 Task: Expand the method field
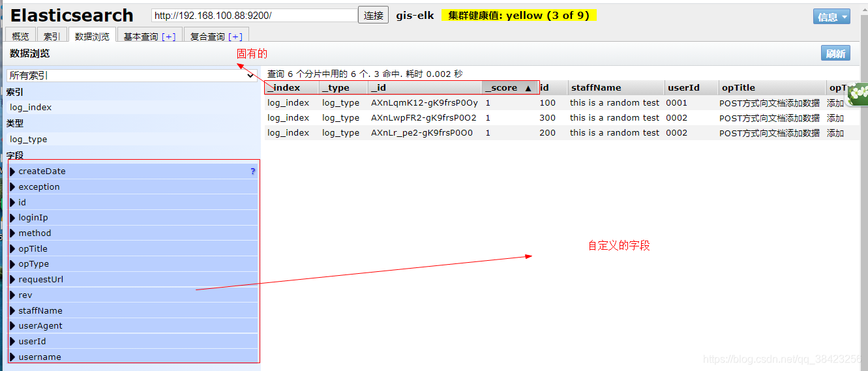133,233
